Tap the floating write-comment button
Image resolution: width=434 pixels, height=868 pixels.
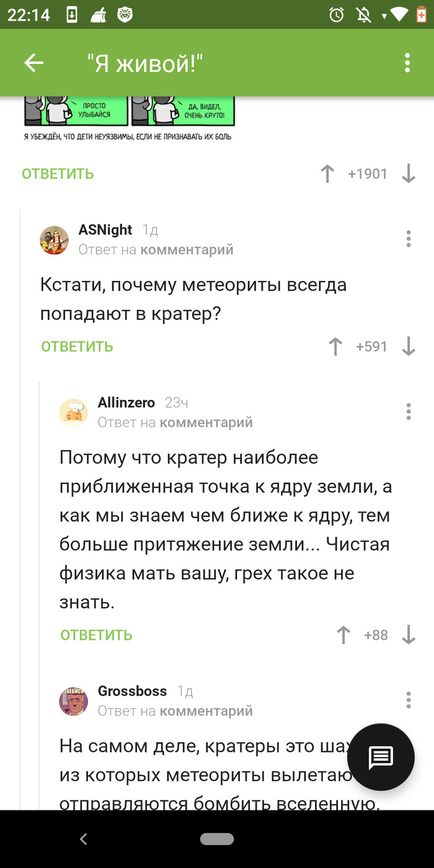pyautogui.click(x=380, y=757)
